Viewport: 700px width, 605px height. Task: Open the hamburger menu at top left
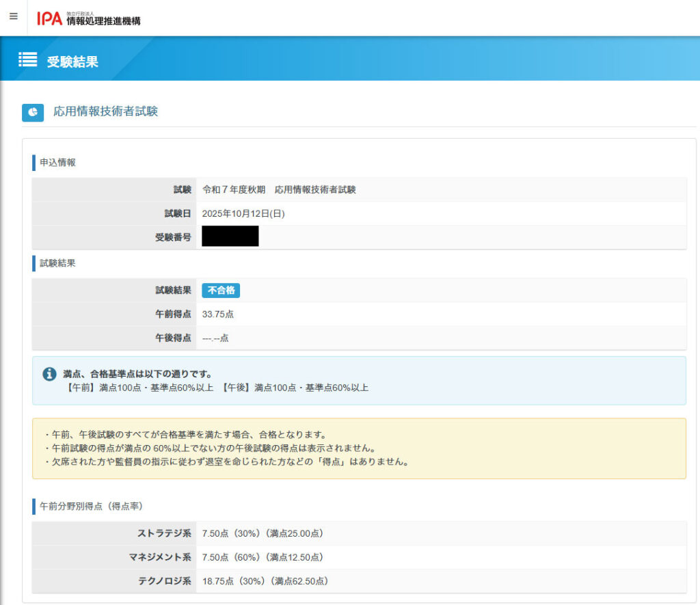[14, 16]
